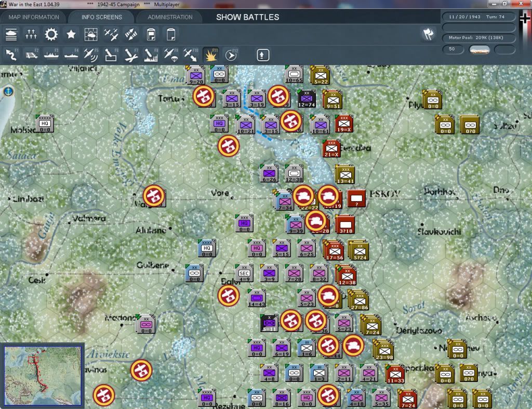Select the F2 rail mode icon
Image resolution: width=532 pixels, height=409 pixels.
(31, 55)
